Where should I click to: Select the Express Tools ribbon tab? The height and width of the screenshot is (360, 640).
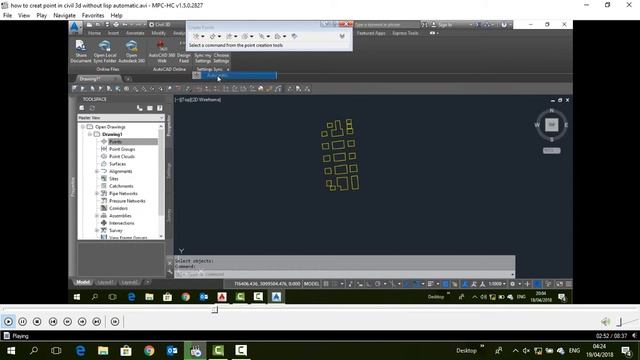click(405, 33)
